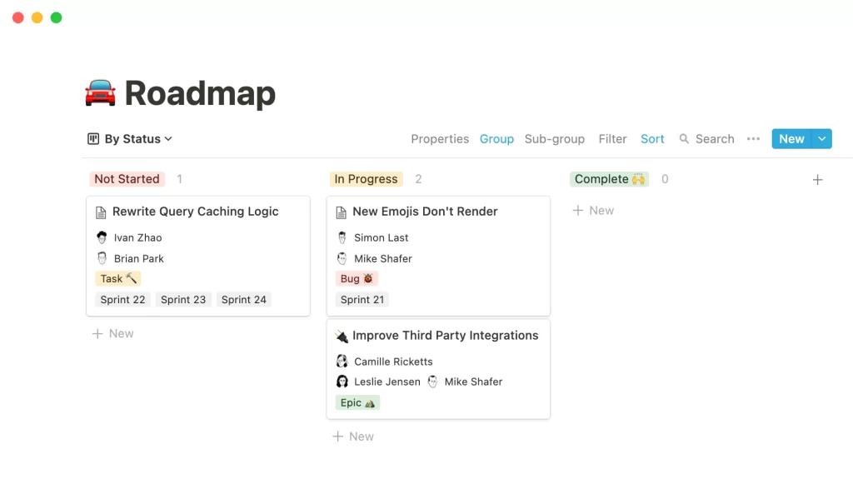Screen dimensions: 853x504
Task: Add new card under Complete column
Action: click(x=593, y=211)
